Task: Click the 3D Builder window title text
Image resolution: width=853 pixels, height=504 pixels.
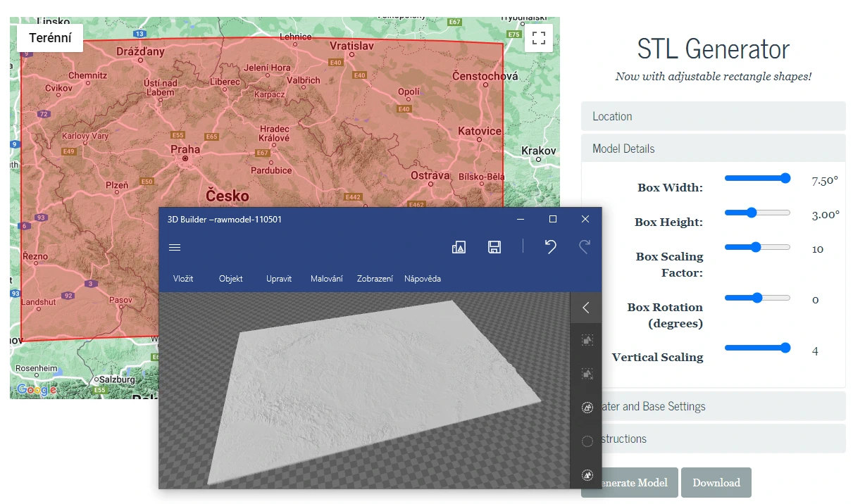Action: 225,220
